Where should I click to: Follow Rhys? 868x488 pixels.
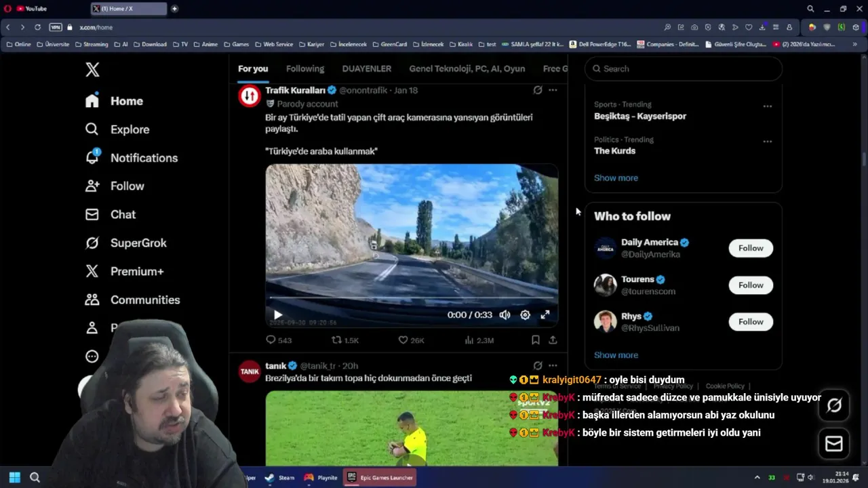click(x=751, y=322)
